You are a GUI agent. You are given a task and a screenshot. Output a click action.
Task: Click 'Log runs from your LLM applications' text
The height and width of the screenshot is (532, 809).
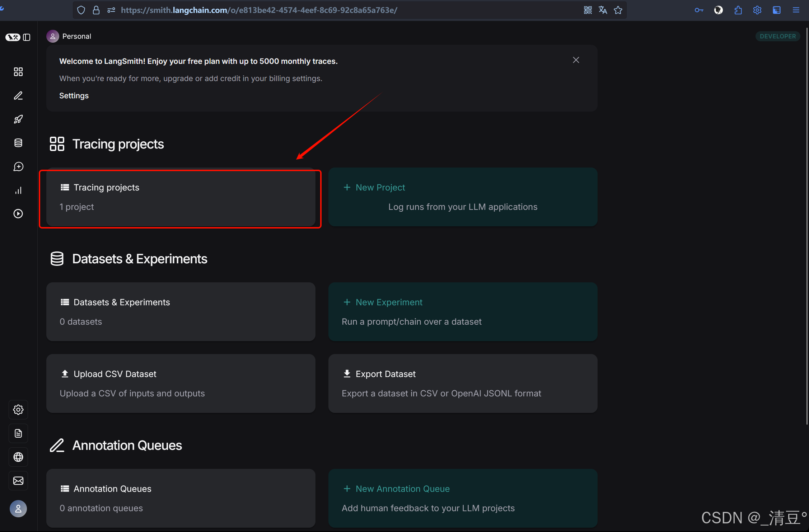[x=463, y=207]
